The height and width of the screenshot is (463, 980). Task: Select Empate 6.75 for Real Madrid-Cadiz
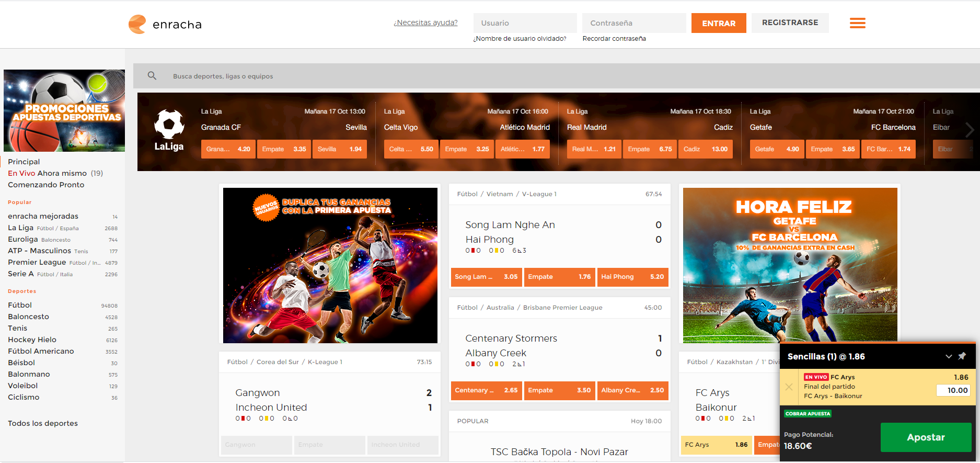[x=650, y=149]
